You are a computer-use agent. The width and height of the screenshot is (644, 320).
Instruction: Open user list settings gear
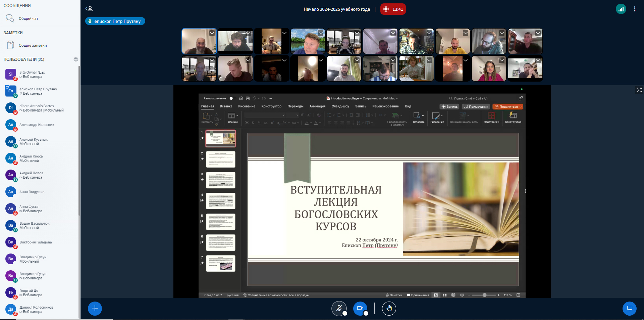pyautogui.click(x=76, y=59)
